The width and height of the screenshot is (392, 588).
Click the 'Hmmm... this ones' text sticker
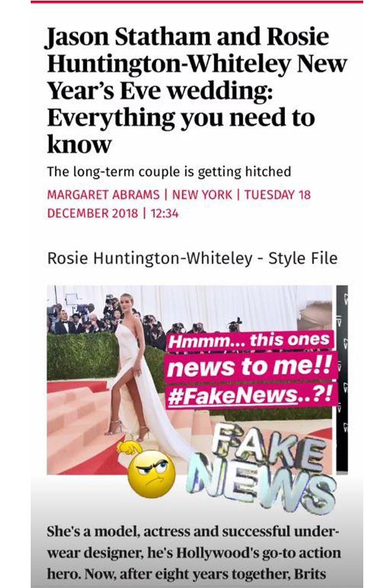point(250,341)
